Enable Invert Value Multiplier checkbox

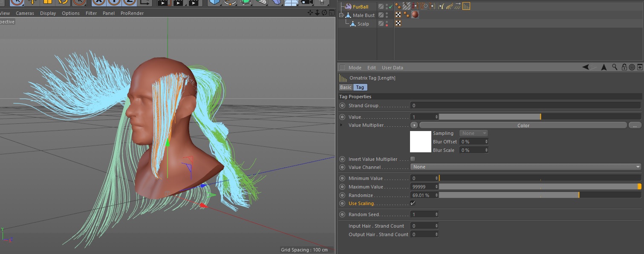[413, 159]
